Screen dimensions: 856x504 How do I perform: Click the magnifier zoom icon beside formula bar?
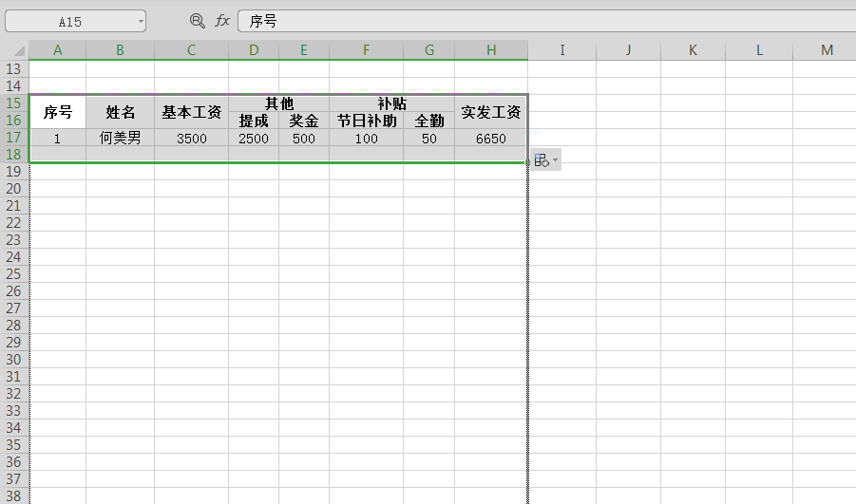(x=197, y=21)
